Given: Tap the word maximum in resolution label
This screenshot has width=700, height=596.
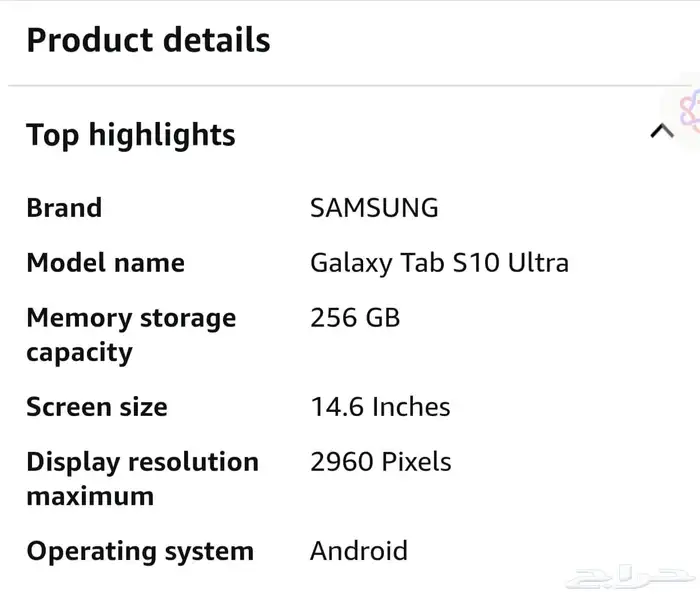Looking at the screenshot, I should [90, 496].
